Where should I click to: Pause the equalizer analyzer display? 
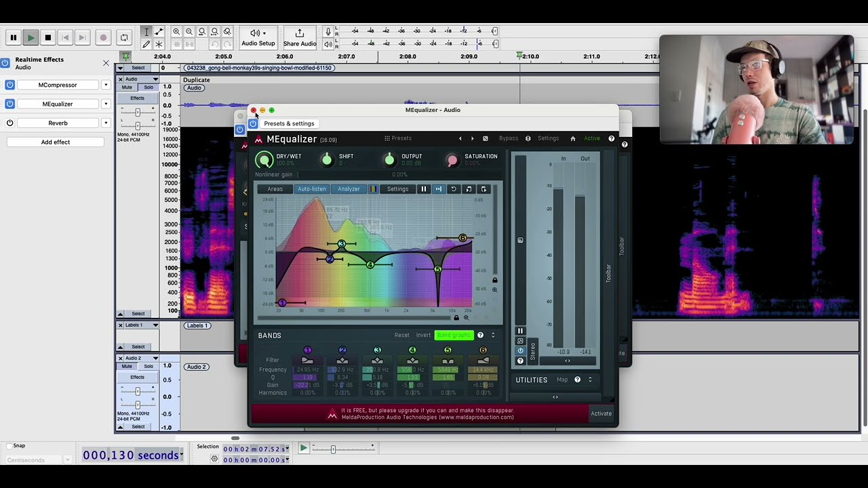coord(424,189)
